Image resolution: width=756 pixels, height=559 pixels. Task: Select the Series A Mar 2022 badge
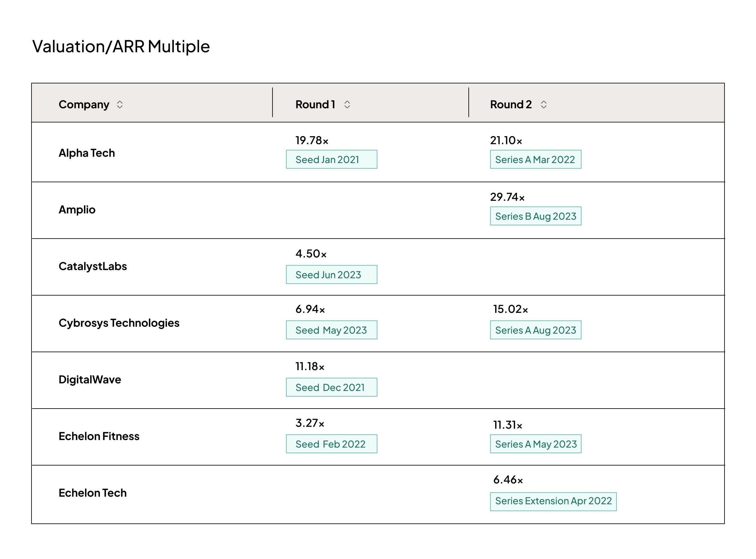tap(535, 159)
